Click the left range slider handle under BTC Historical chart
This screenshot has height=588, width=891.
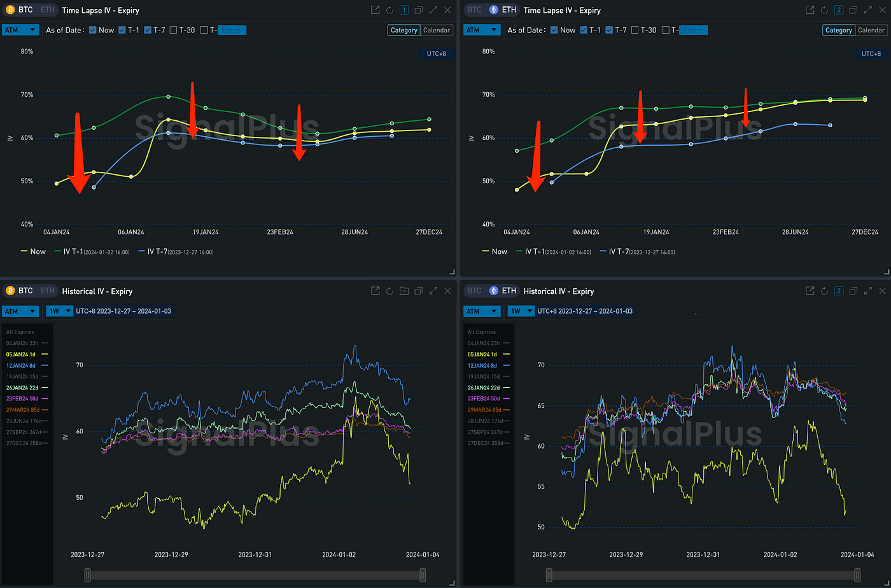click(88, 575)
